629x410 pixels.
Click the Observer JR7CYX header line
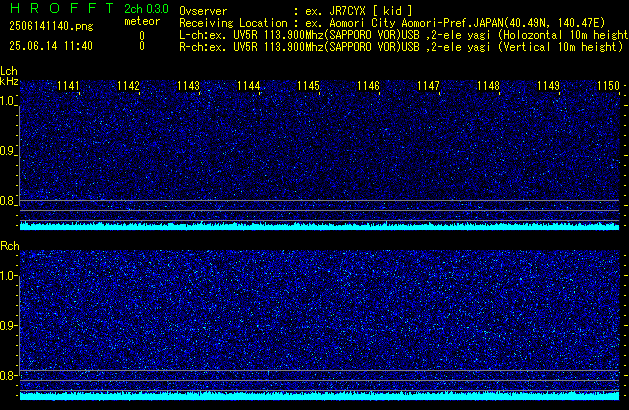296,11
